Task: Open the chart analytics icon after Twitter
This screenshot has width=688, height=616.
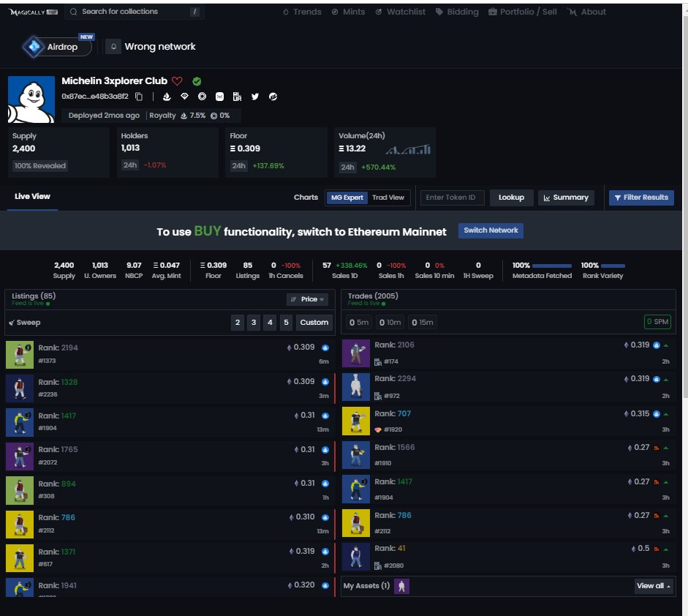Action: 273,97
